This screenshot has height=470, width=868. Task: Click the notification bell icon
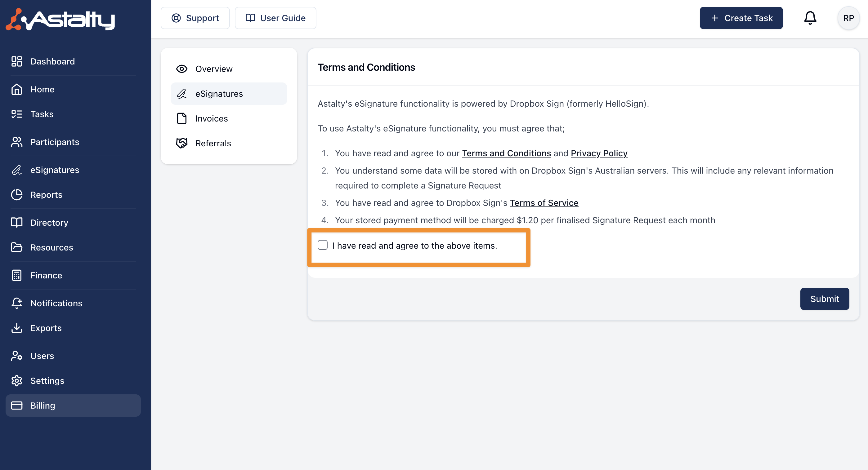(x=810, y=18)
